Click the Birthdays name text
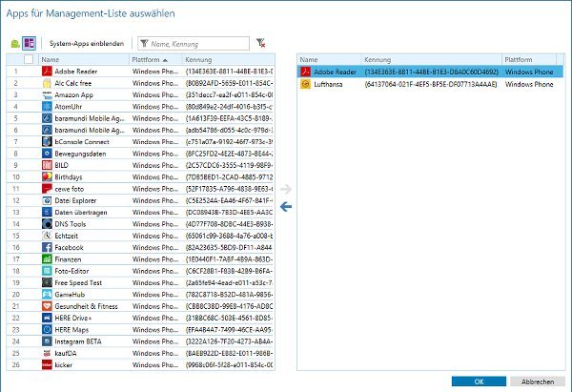This screenshot has height=392, width=572. coord(69,177)
